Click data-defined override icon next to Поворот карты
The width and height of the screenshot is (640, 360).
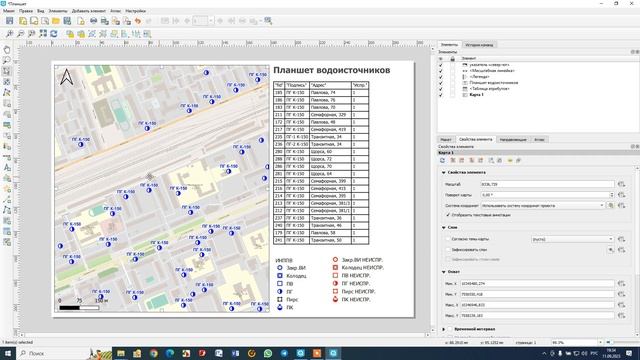[621, 195]
